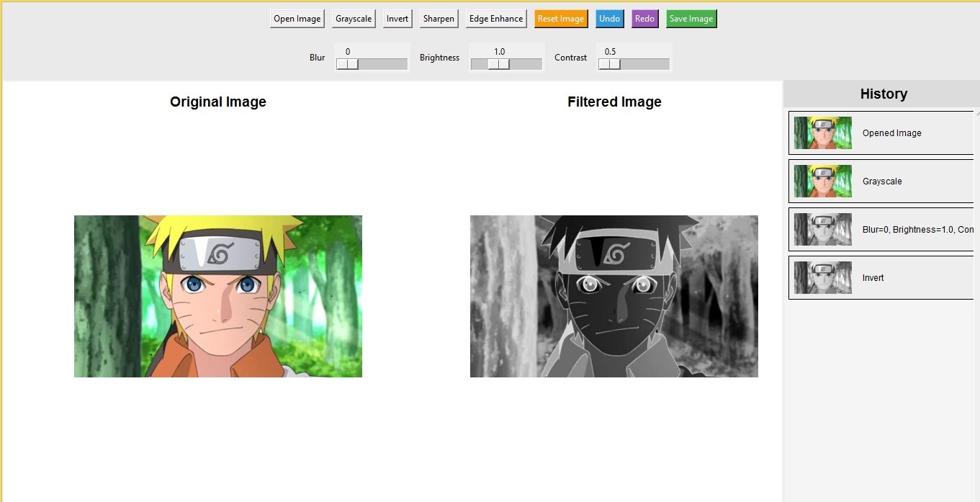Select the Blur=0 Brightness history thumbnail
The image size is (980, 502).
(x=823, y=230)
